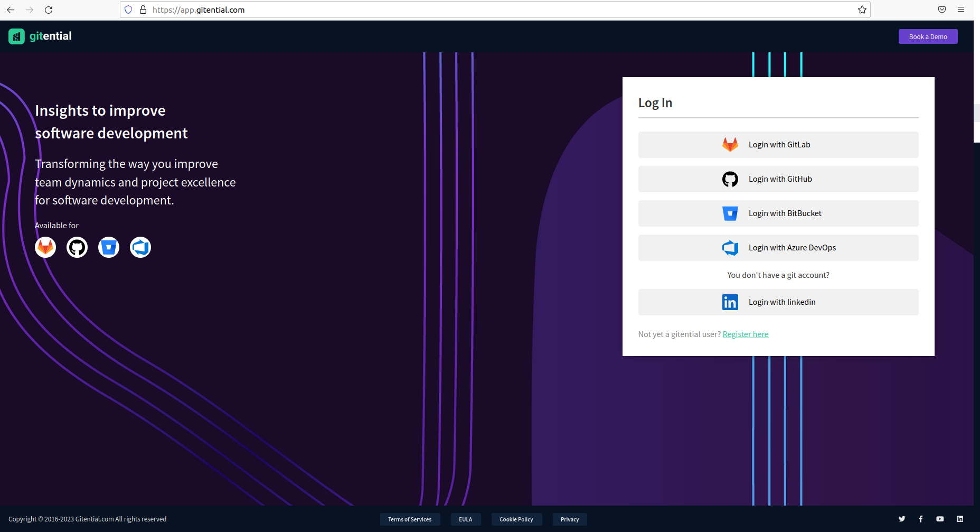This screenshot has width=980, height=532.
Task: Open the browser hamburger menu
Action: (x=961, y=10)
